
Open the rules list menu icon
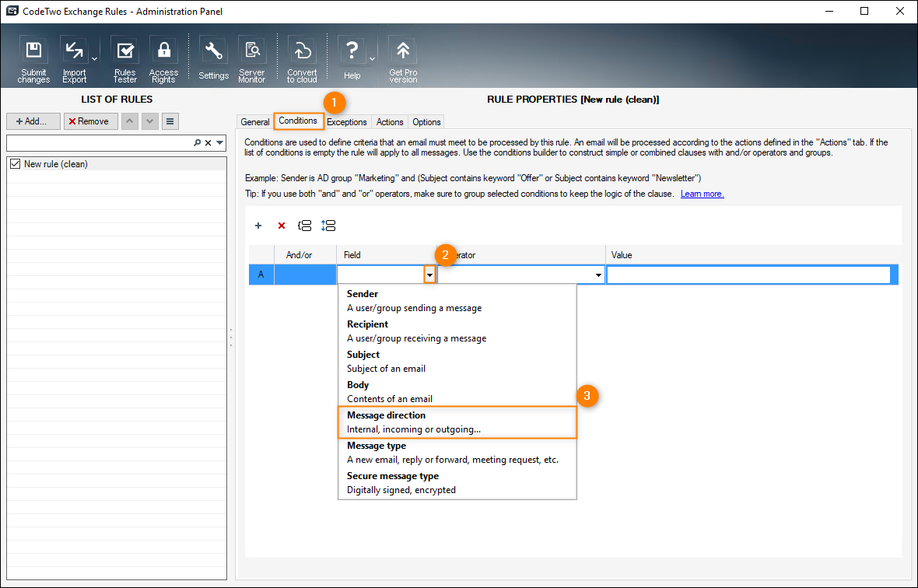pos(170,121)
